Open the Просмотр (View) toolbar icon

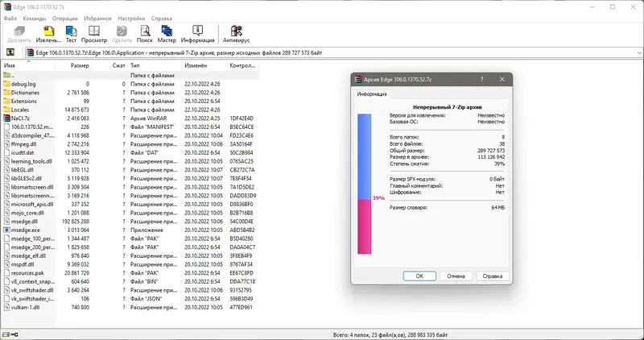tap(94, 31)
